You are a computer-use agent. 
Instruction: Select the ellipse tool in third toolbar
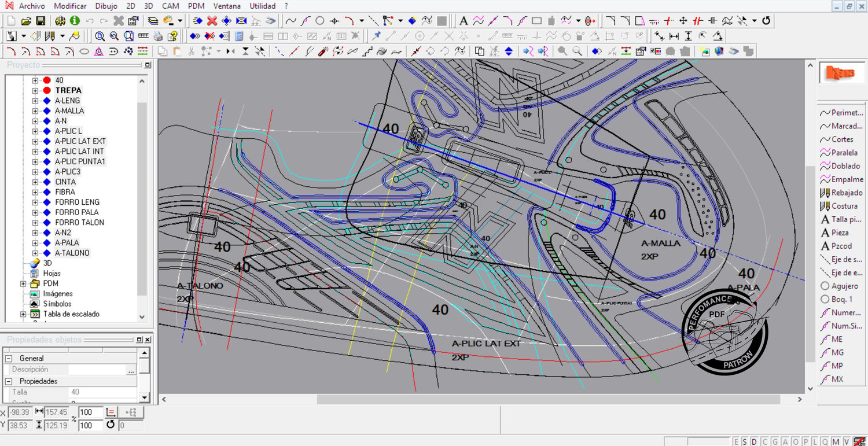84,51
